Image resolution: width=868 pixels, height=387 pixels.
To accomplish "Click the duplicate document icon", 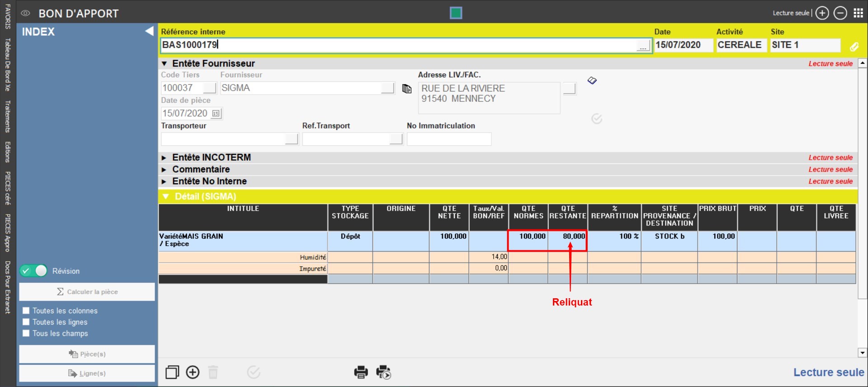I will pyautogui.click(x=172, y=372).
